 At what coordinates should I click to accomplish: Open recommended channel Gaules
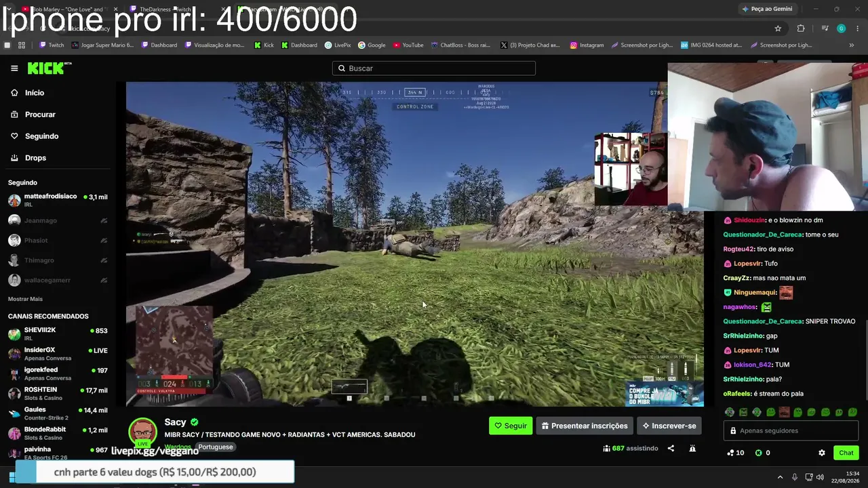(58, 413)
